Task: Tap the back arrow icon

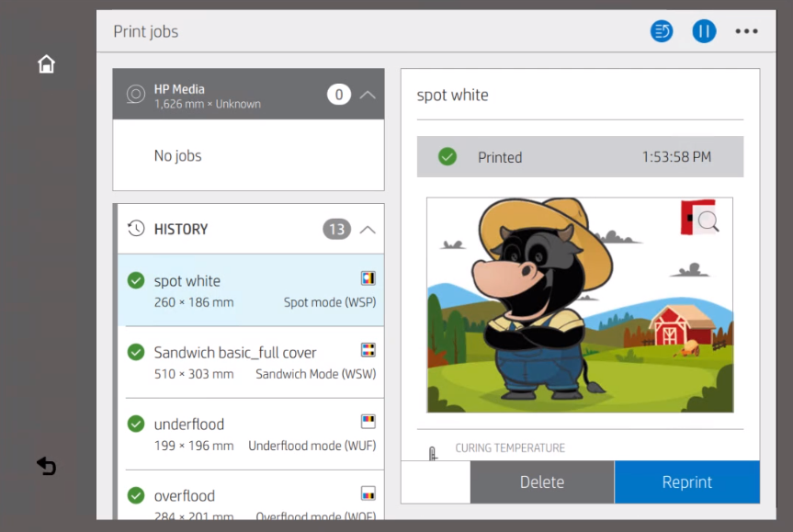Action: tap(47, 466)
